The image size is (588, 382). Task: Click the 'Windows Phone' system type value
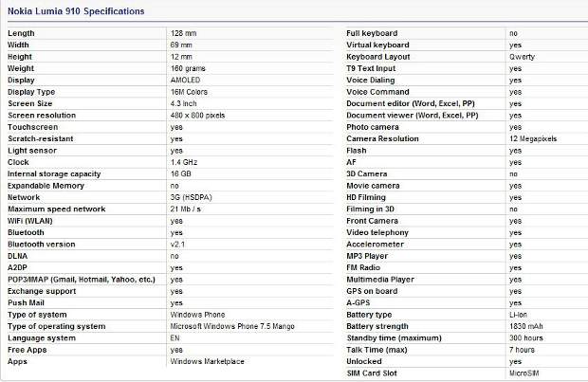point(197,315)
